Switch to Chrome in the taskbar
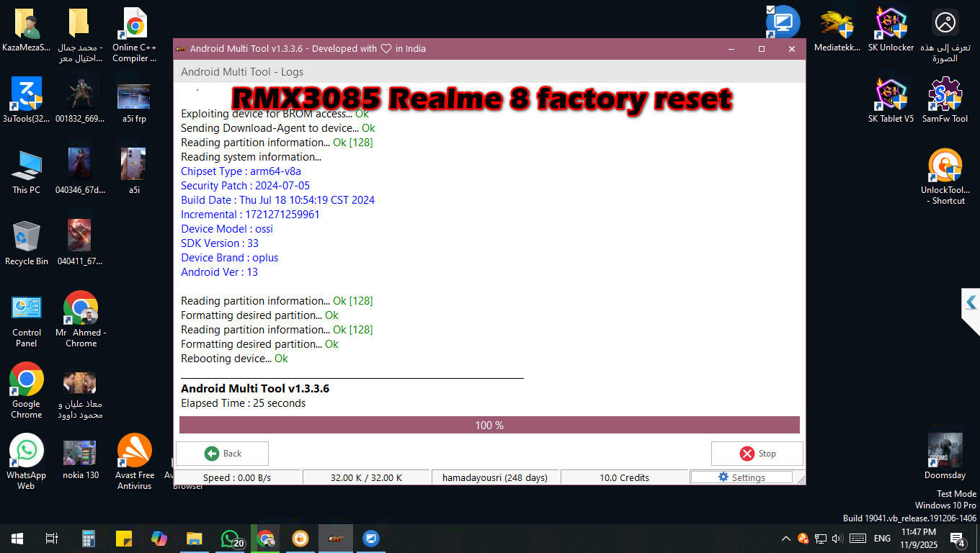The image size is (980, 553). click(266, 539)
